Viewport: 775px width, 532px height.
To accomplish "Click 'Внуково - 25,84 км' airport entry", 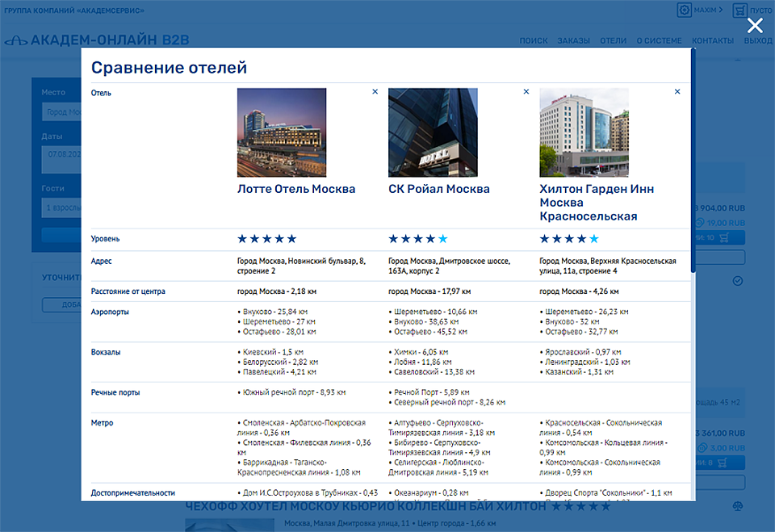I will click(274, 312).
